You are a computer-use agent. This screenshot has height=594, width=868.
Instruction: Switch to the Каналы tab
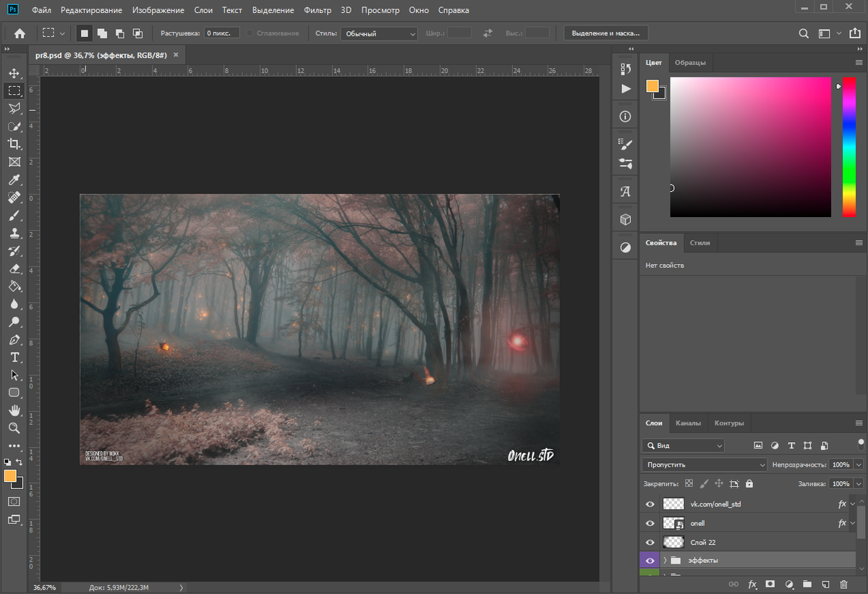pos(689,423)
